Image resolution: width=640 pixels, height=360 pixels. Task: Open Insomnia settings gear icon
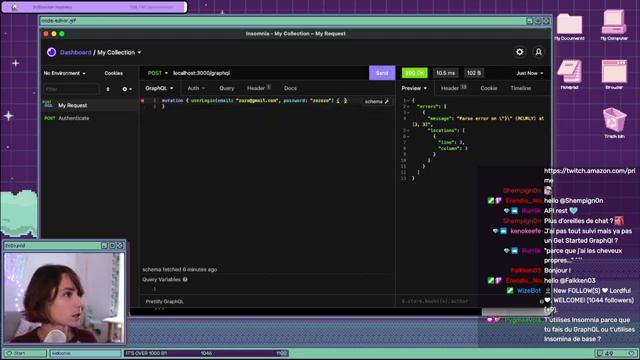pos(519,52)
